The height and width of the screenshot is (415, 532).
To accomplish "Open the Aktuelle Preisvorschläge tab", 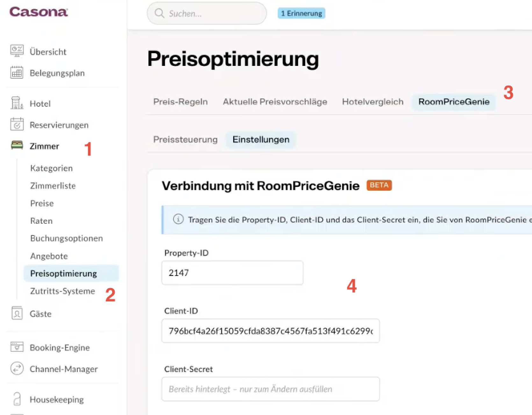I will [x=275, y=102].
